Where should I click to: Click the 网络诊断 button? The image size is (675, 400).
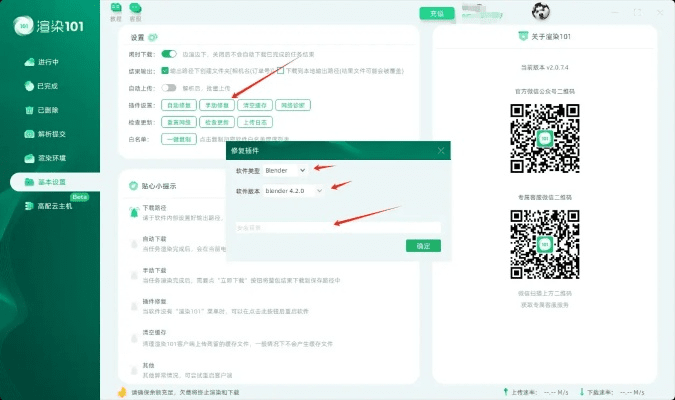(x=293, y=105)
